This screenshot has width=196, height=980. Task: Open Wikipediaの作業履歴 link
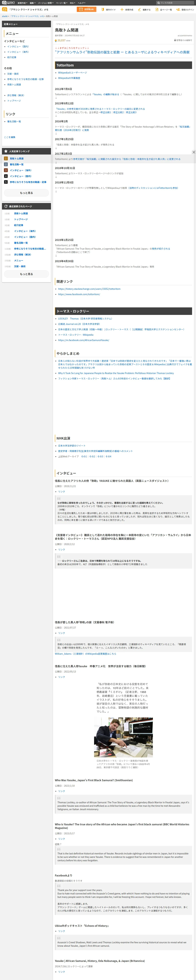(x=69, y=78)
